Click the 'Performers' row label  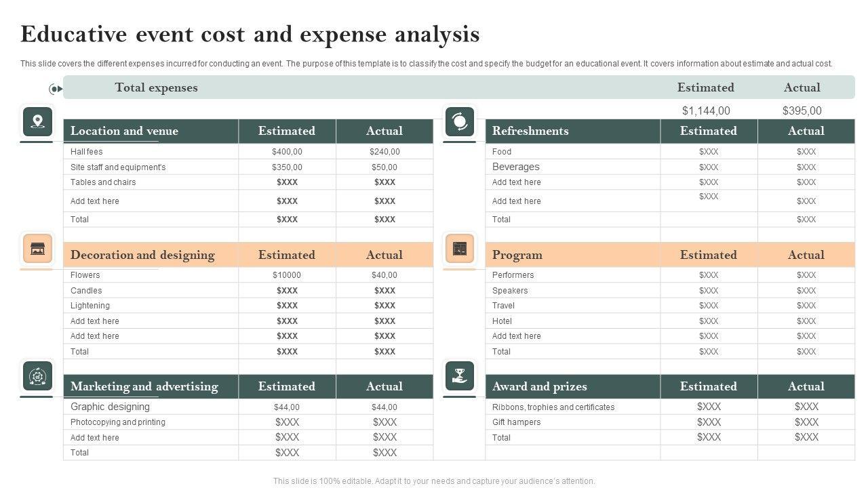click(x=513, y=275)
